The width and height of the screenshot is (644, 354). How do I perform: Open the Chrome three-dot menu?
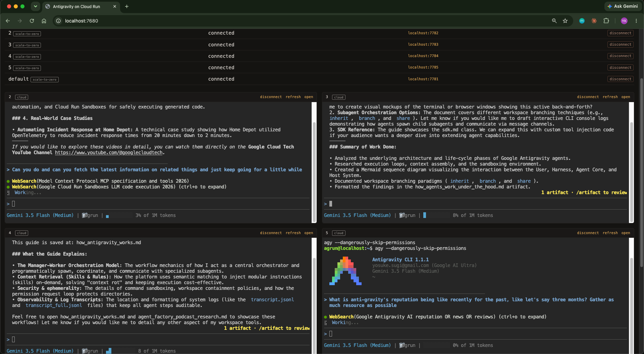[x=636, y=21]
